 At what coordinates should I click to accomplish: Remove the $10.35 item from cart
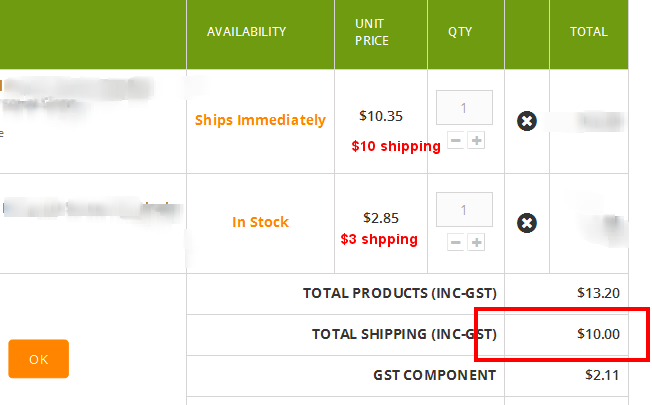tap(526, 121)
